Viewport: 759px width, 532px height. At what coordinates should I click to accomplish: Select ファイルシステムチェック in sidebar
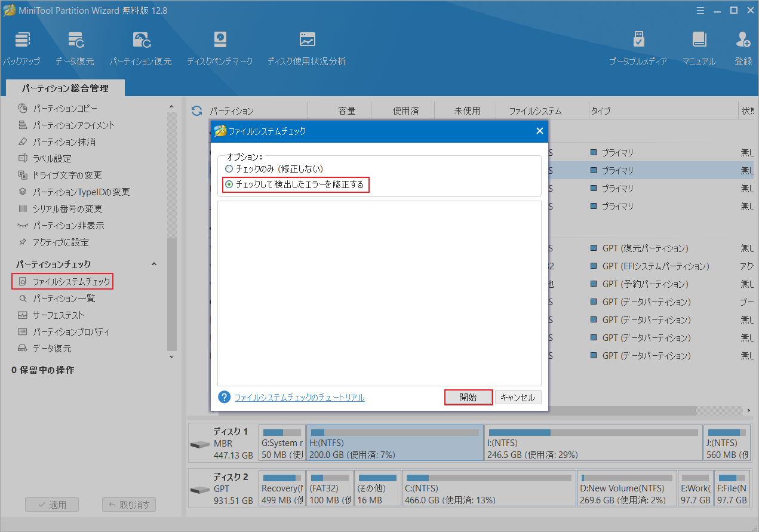click(62, 281)
